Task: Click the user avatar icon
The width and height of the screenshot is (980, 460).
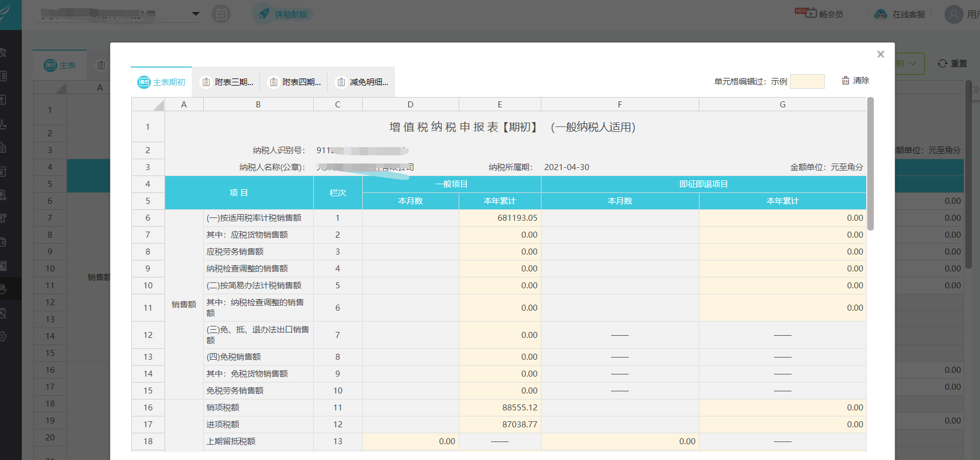Action: click(x=953, y=14)
